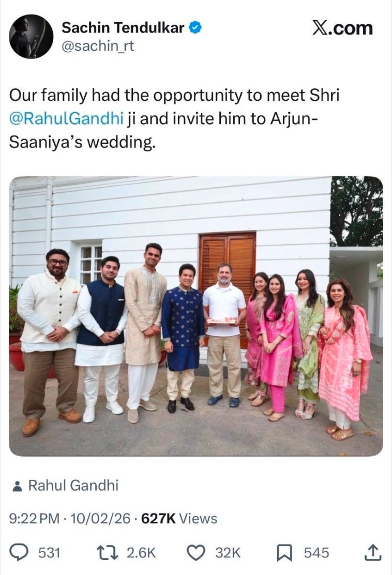Click the 531 replies count
392x575 pixels.
(49, 553)
